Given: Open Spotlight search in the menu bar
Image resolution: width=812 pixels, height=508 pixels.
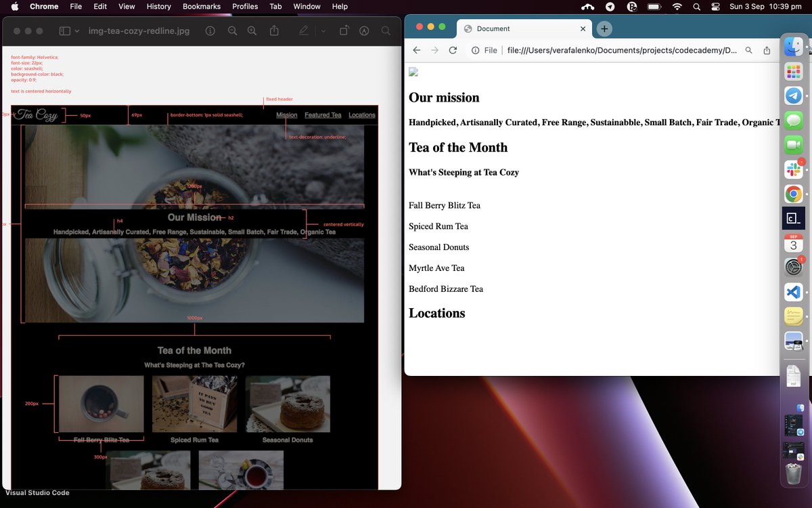Looking at the screenshot, I should click(x=697, y=6).
